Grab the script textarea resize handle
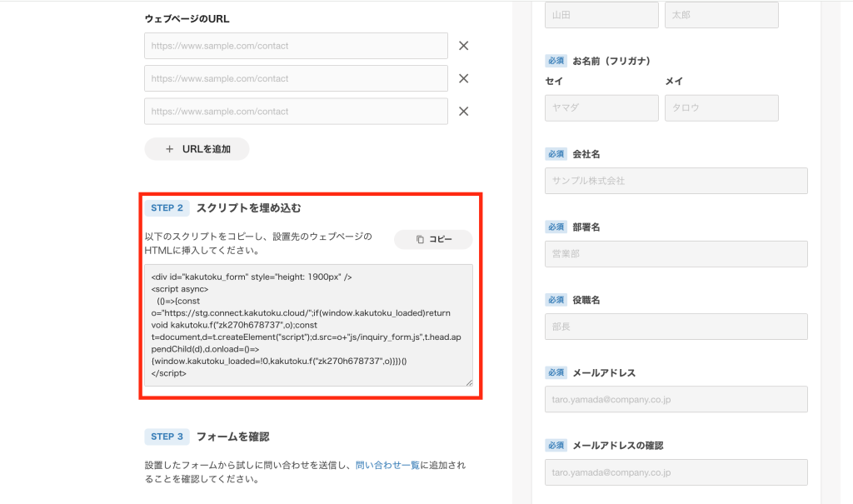The width and height of the screenshot is (853, 504). coord(469,382)
